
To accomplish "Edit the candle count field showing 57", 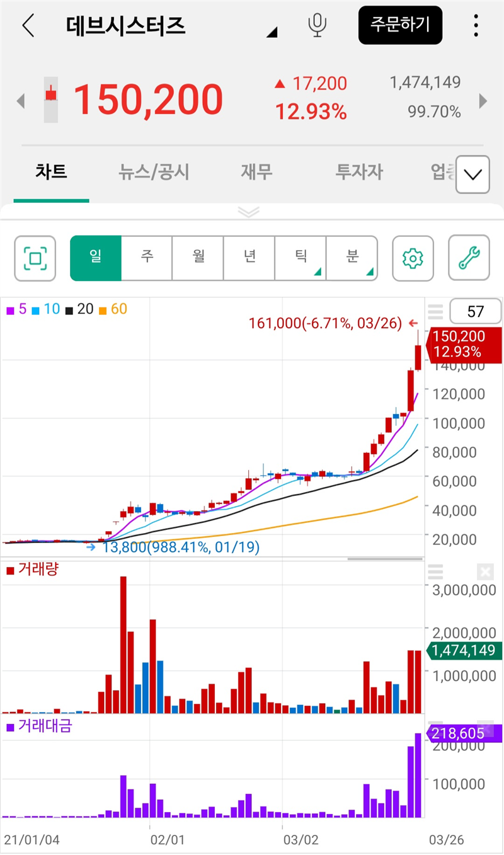I will [x=476, y=312].
